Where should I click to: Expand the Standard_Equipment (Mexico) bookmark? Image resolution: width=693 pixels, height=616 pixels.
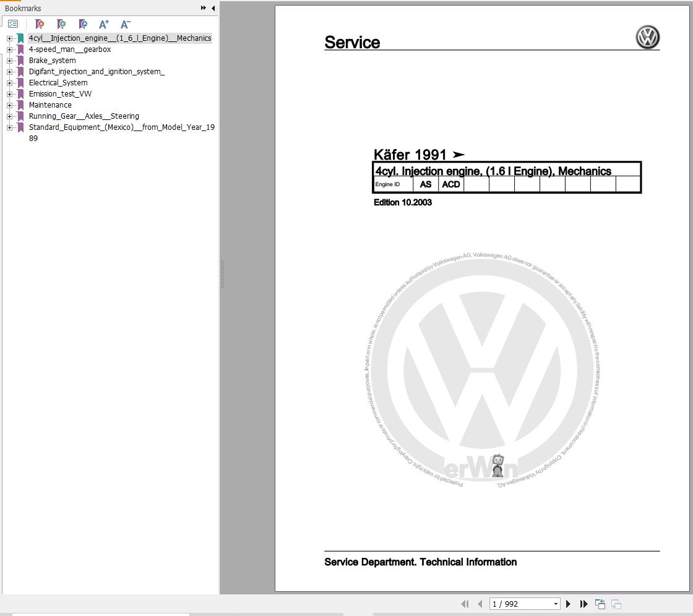(x=9, y=127)
